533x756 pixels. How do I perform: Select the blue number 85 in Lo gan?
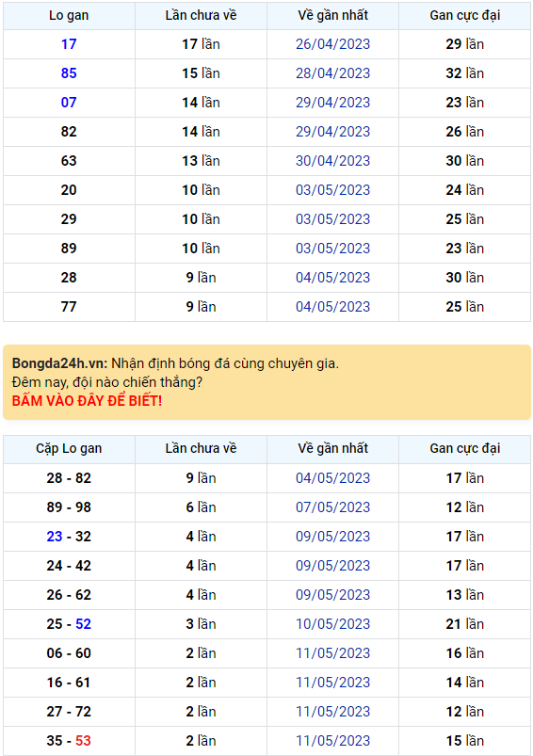69,73
